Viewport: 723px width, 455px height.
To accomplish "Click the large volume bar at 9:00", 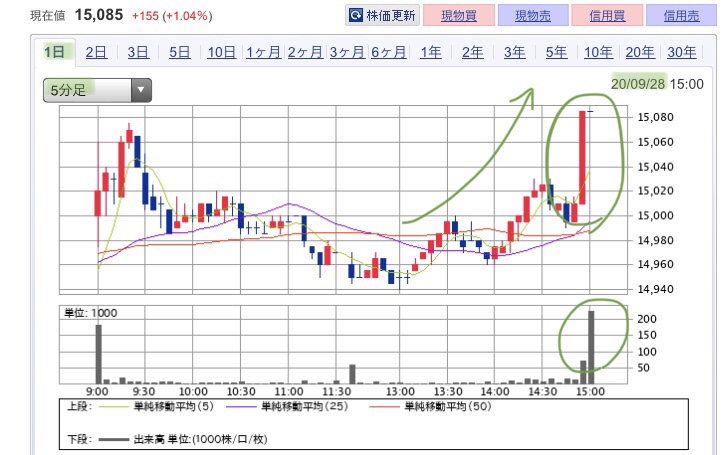I will 98,354.
